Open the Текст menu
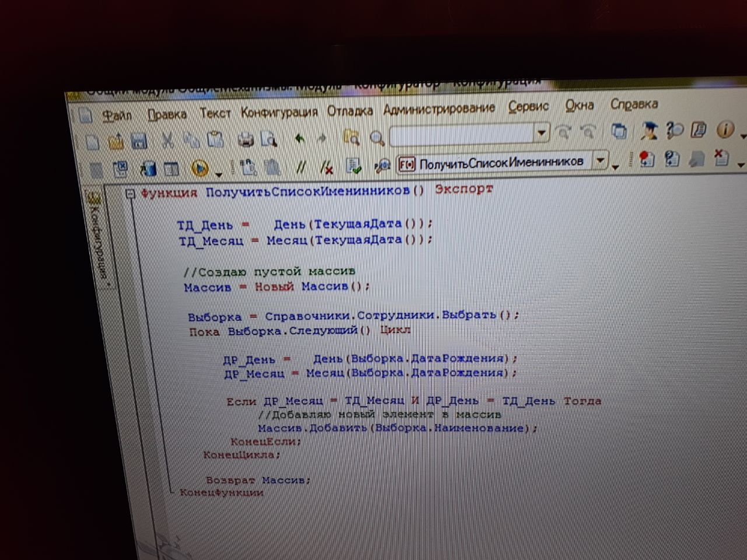The height and width of the screenshot is (560, 747). (x=215, y=113)
